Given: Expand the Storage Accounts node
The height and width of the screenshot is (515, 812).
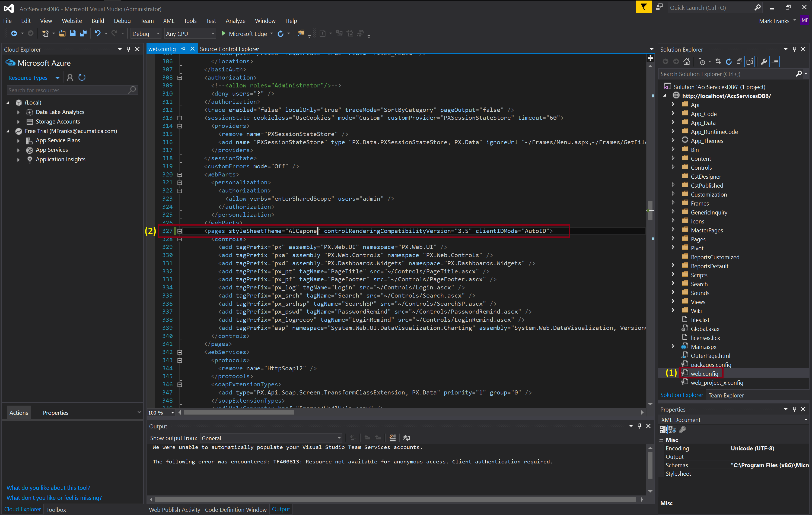Looking at the screenshot, I should click(18, 122).
